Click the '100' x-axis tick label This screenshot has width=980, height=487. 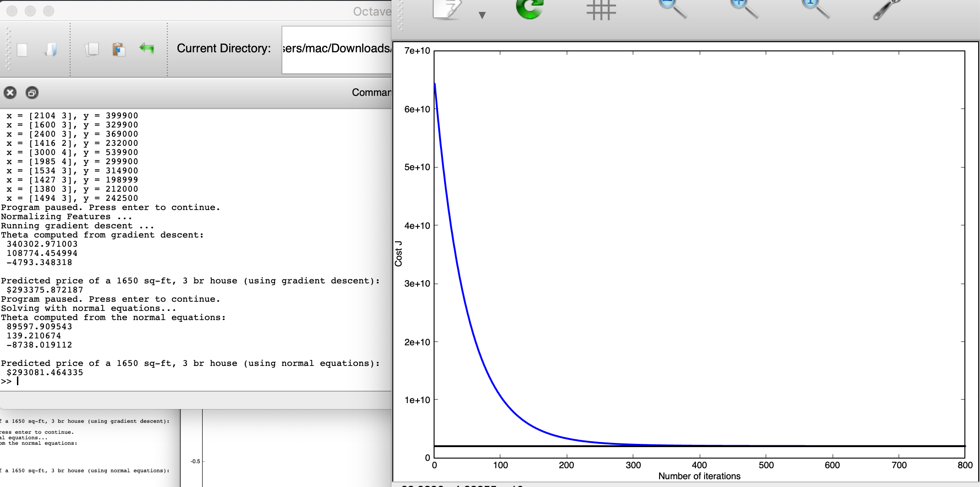click(x=501, y=465)
